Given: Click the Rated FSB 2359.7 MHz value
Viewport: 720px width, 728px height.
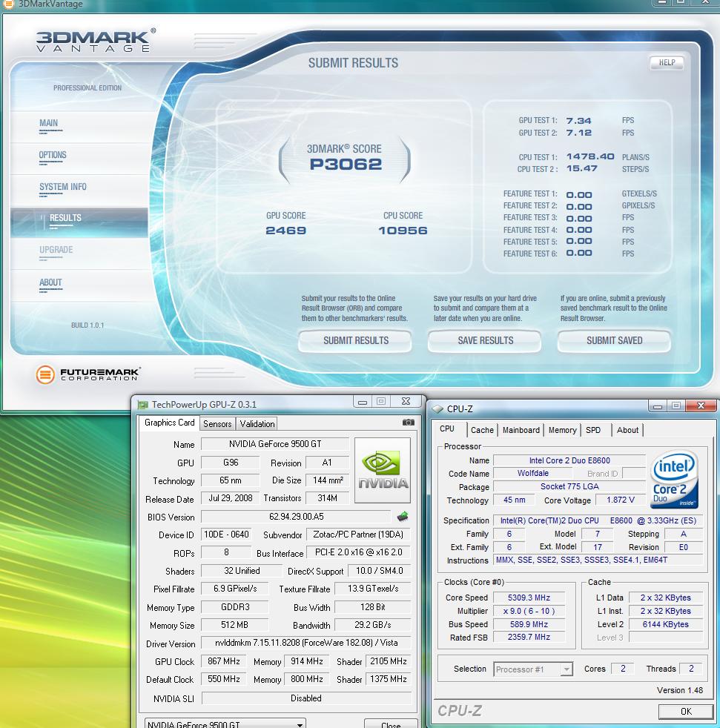Looking at the screenshot, I should pos(529,638).
